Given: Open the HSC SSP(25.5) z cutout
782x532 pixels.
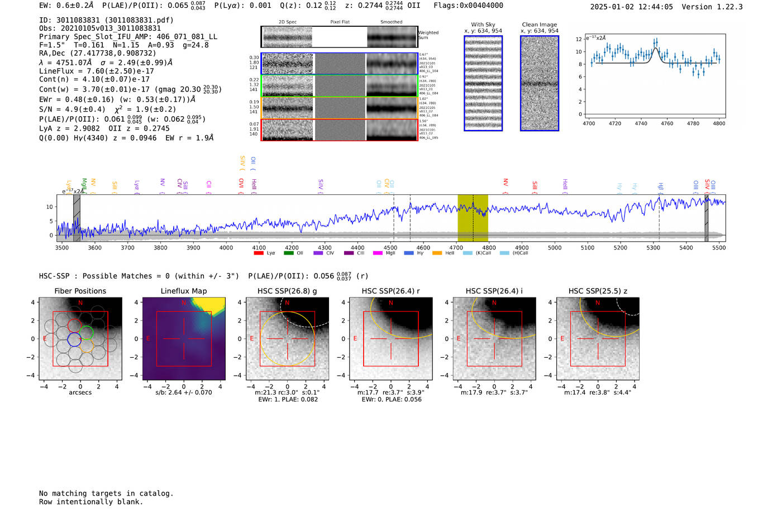Looking at the screenshot, I should [598, 339].
